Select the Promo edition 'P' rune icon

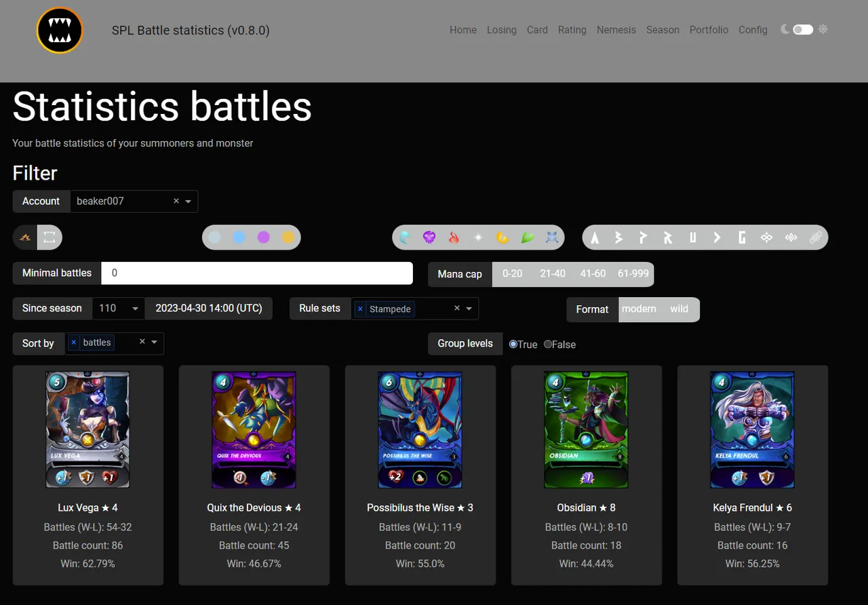tap(644, 237)
